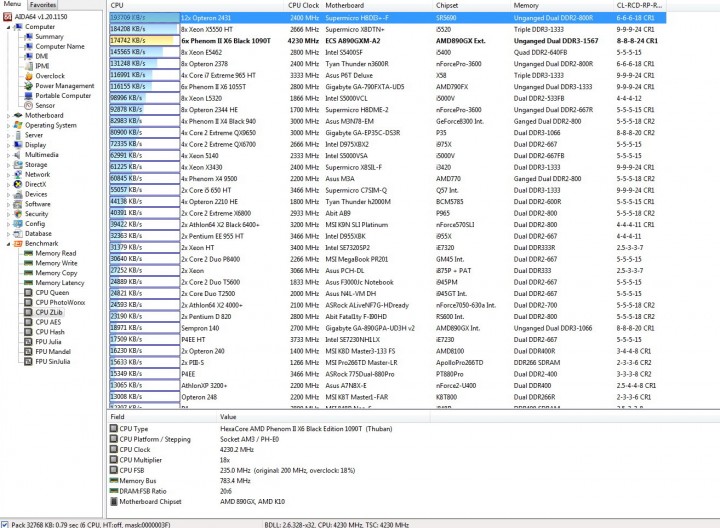
Task: Open the Sensor icon
Action: pyautogui.click(x=28, y=106)
